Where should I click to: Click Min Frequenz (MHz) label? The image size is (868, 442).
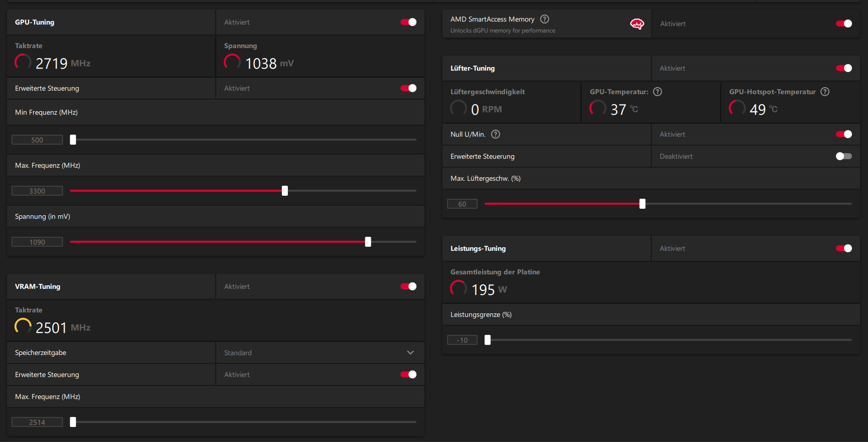46,112
